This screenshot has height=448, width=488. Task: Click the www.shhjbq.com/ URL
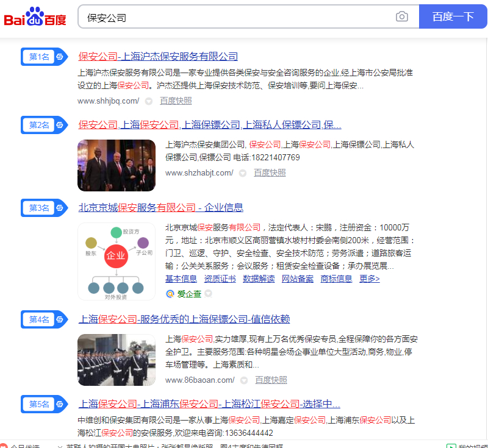pos(109,101)
